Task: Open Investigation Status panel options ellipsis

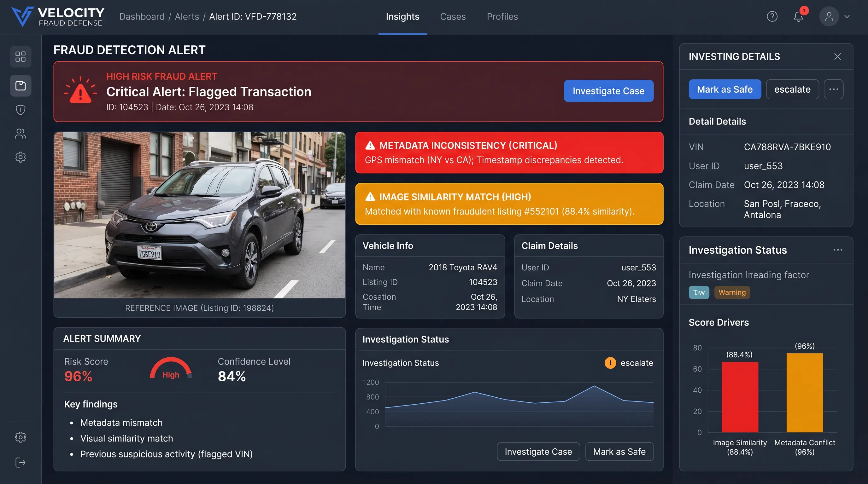Action: point(838,250)
